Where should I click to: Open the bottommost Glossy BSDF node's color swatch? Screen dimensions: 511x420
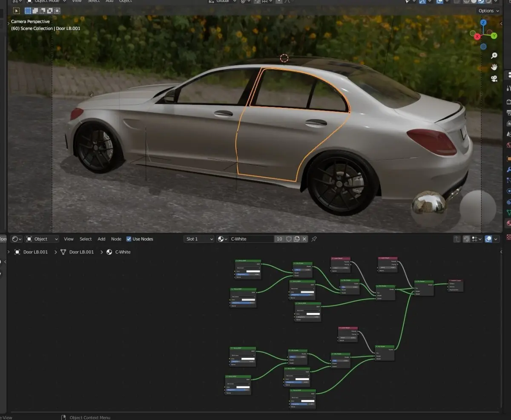[307, 401]
